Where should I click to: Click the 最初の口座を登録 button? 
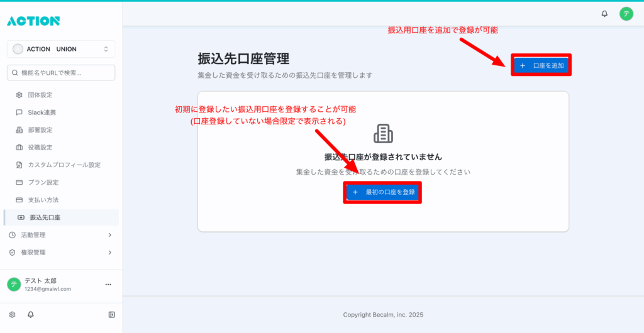382,192
